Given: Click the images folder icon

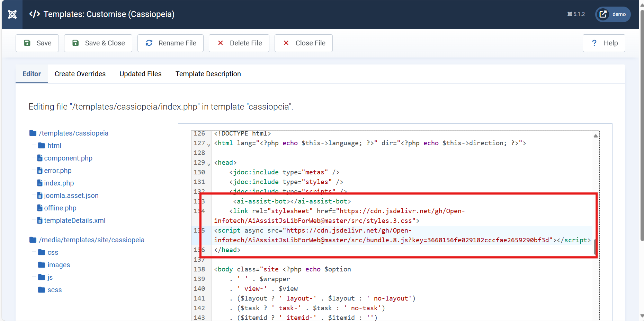Looking at the screenshot, I should [x=42, y=265].
